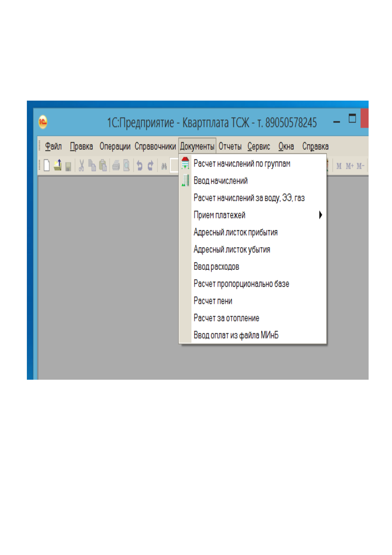Open the Операции menu
Screen dimensions: 392x555
coord(115,146)
